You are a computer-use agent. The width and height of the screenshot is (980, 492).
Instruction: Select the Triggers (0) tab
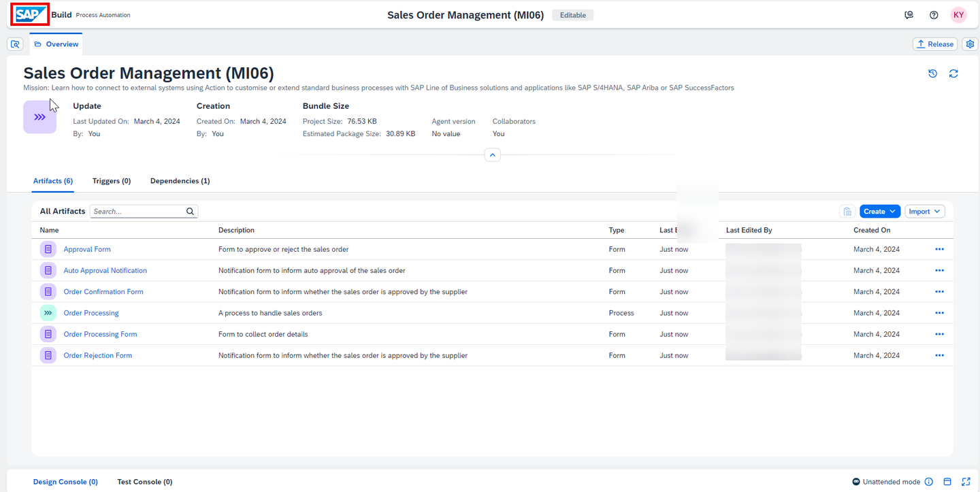coord(112,181)
